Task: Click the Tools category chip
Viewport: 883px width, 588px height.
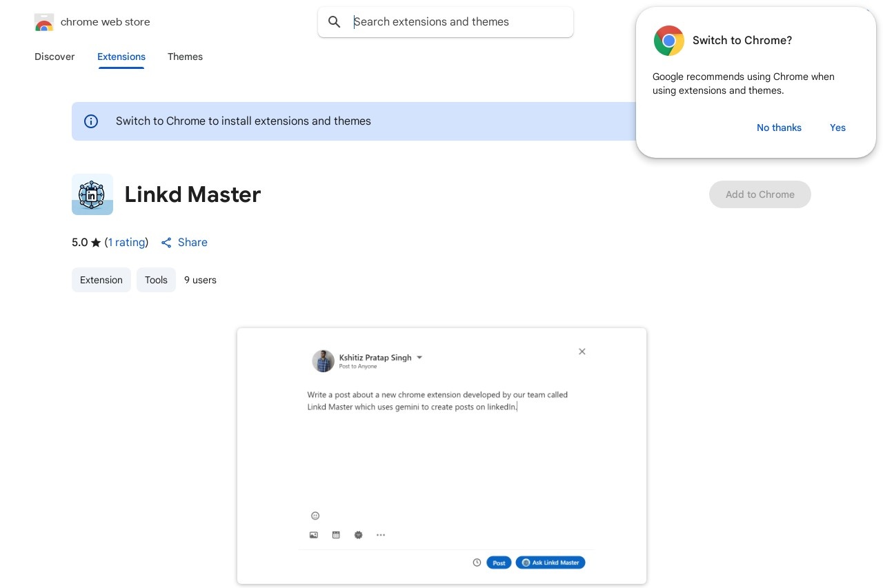Action: click(156, 280)
